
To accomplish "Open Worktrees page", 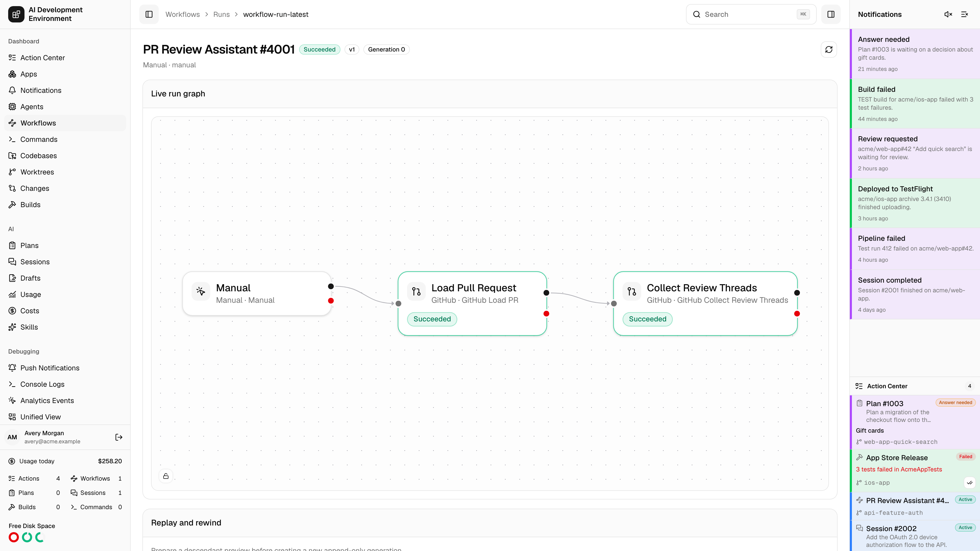I will 65,172.
